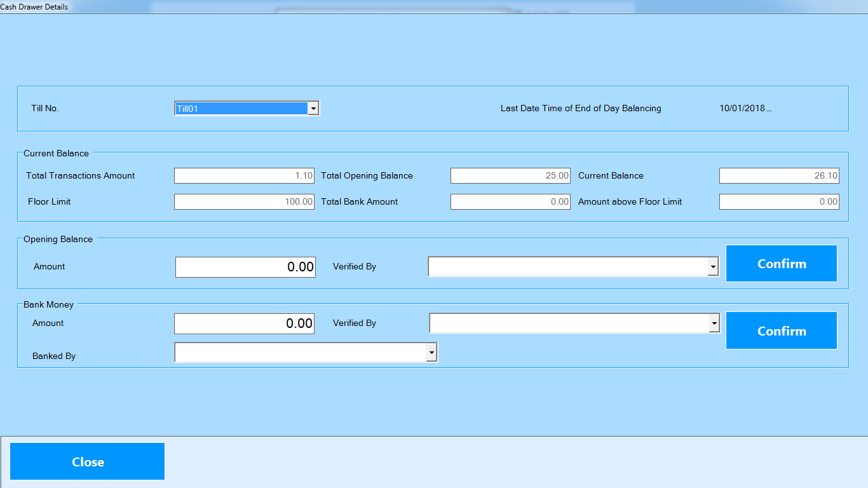Screen dimensions: 868x488
Task: Open the Till No. dropdown arrow
Action: pyautogui.click(x=313, y=109)
